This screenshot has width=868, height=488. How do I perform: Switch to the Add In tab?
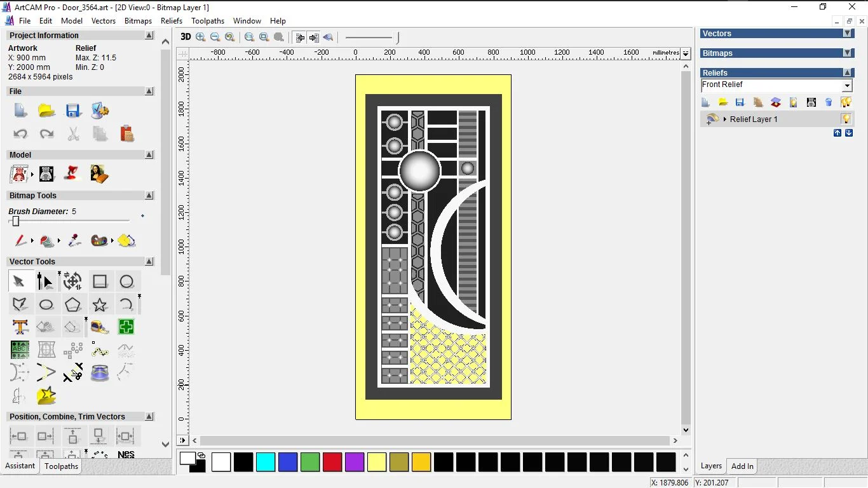[x=742, y=466]
